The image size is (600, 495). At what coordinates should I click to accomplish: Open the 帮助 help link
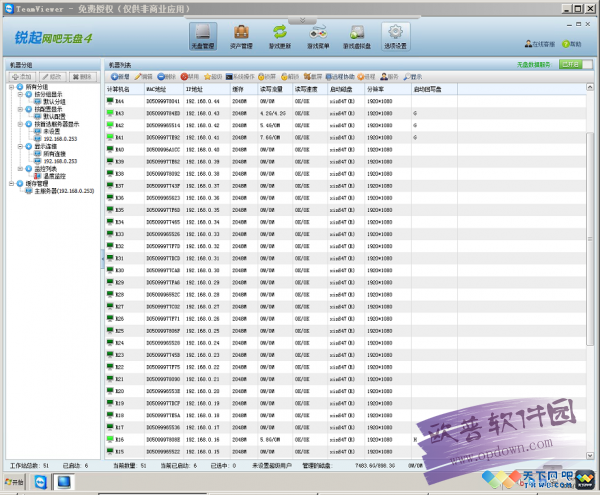click(x=572, y=44)
